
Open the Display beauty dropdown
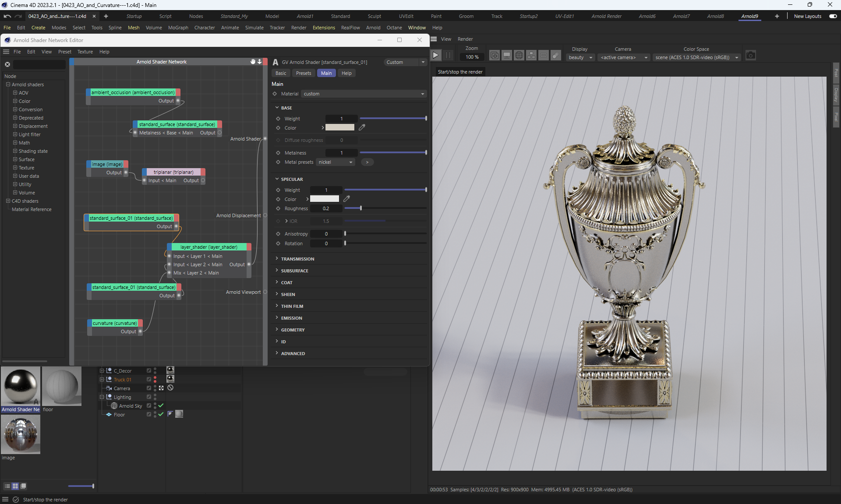pos(580,57)
